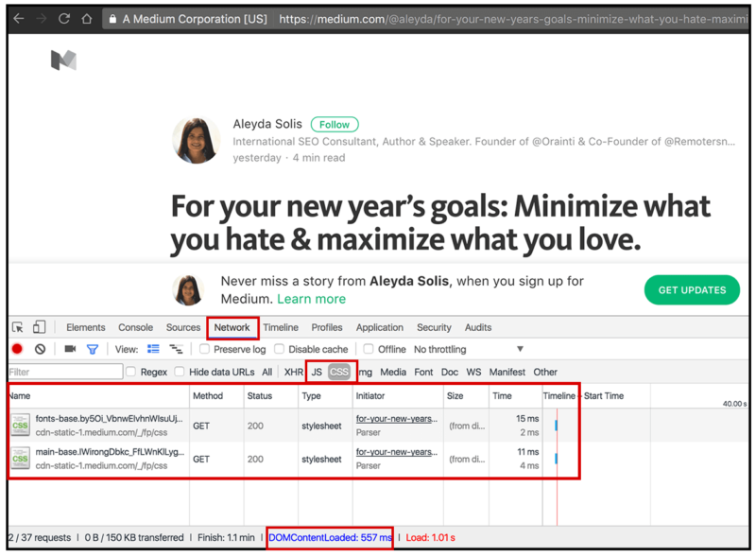Open the Aleyda Solis author name link
756x557 pixels.
pos(267,124)
